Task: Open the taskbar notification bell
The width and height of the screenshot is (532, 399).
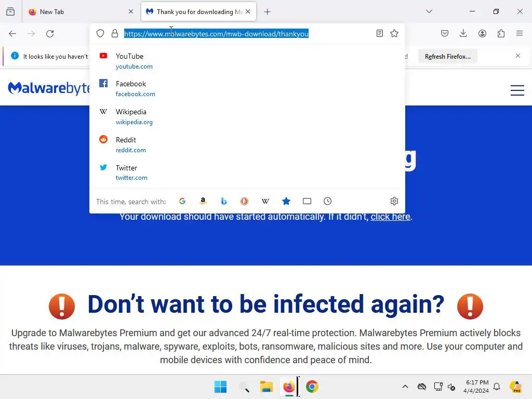Action: click(x=497, y=387)
